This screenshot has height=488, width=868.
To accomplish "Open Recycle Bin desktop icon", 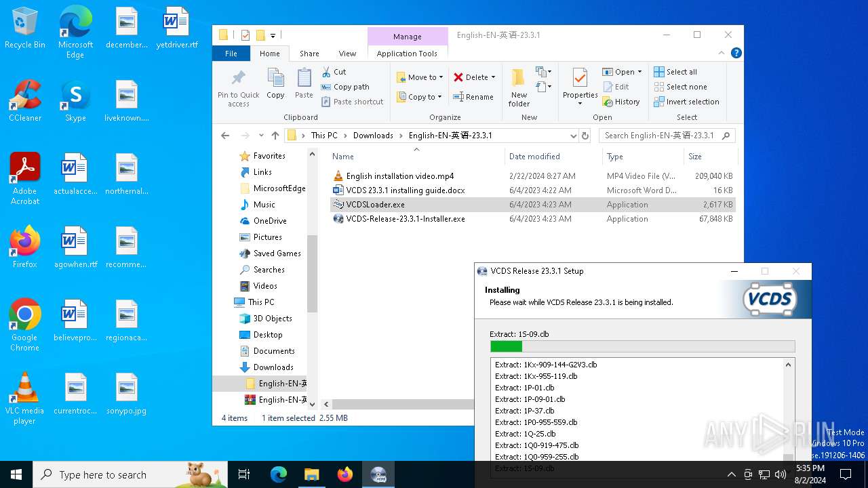I will click(25, 28).
